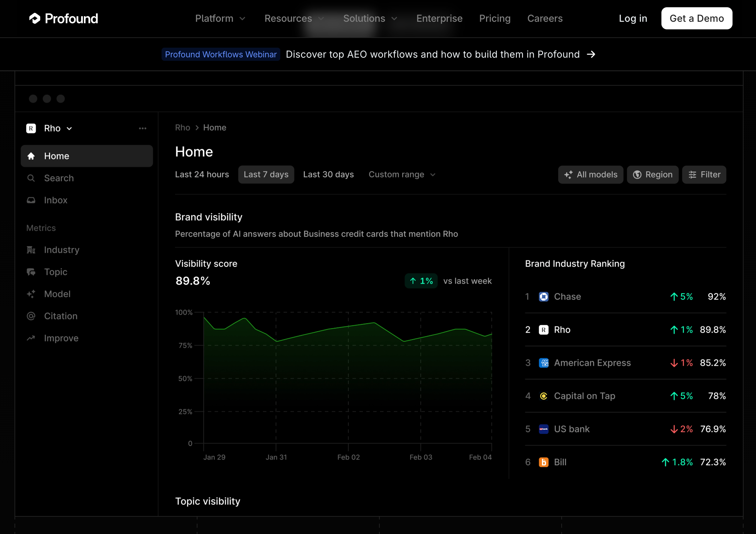Select Home in the sidebar
Screen dimensions: 756x534
pos(56,156)
